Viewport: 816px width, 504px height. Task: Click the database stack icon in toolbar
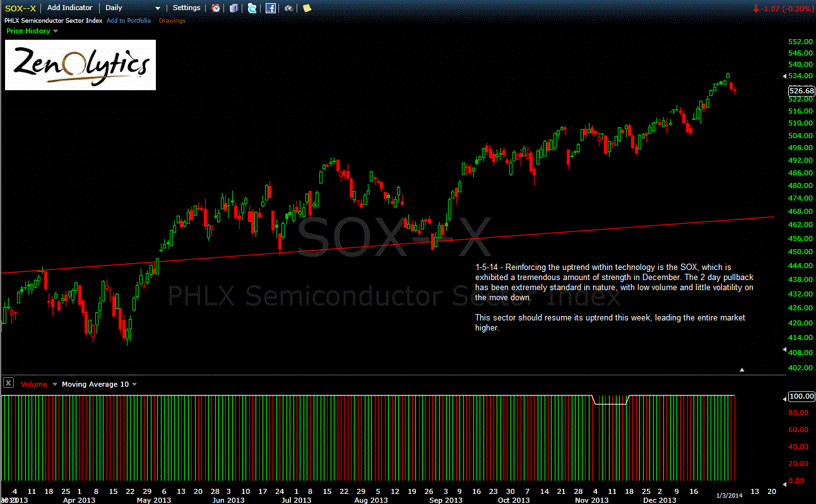tap(234, 8)
